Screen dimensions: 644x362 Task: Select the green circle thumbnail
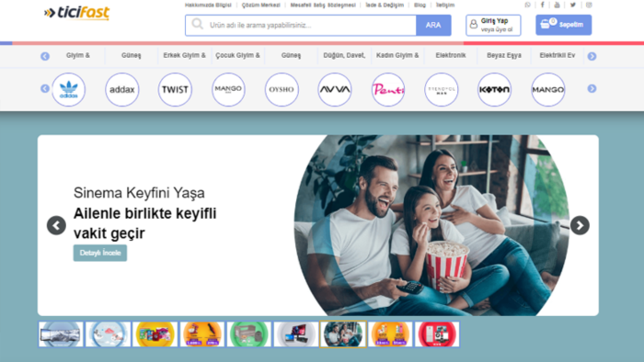[x=249, y=334]
